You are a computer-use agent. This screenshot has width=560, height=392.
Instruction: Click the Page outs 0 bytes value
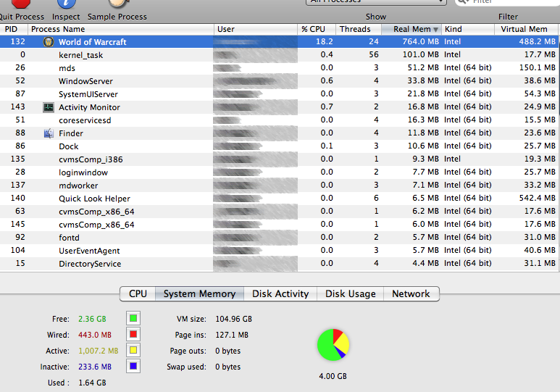228,351
